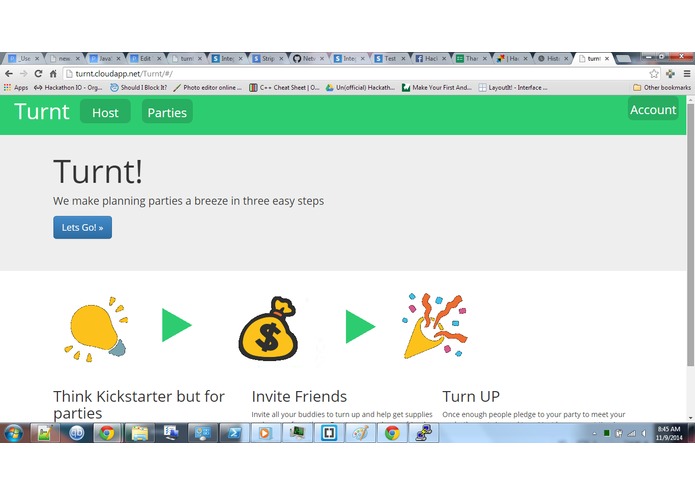695x494 pixels.
Task: Open the media player taskbar icon
Action: [265, 433]
